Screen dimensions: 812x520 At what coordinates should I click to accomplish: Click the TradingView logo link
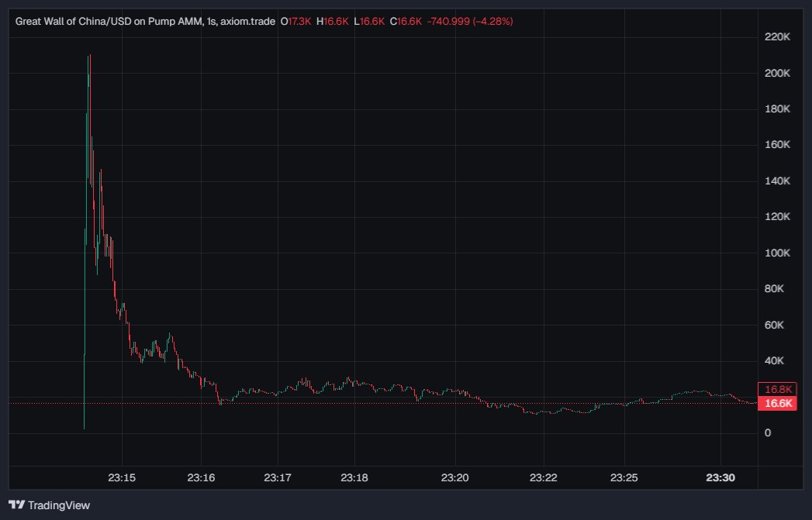pos(49,505)
